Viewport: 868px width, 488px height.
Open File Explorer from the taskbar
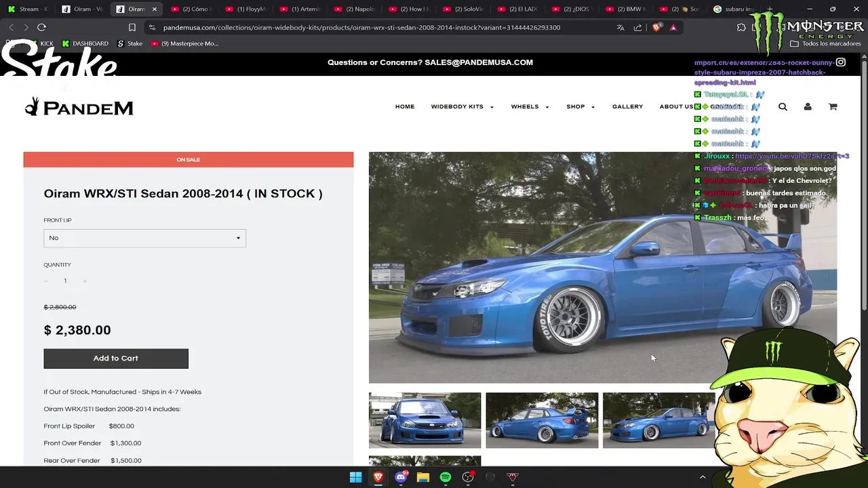point(422,477)
